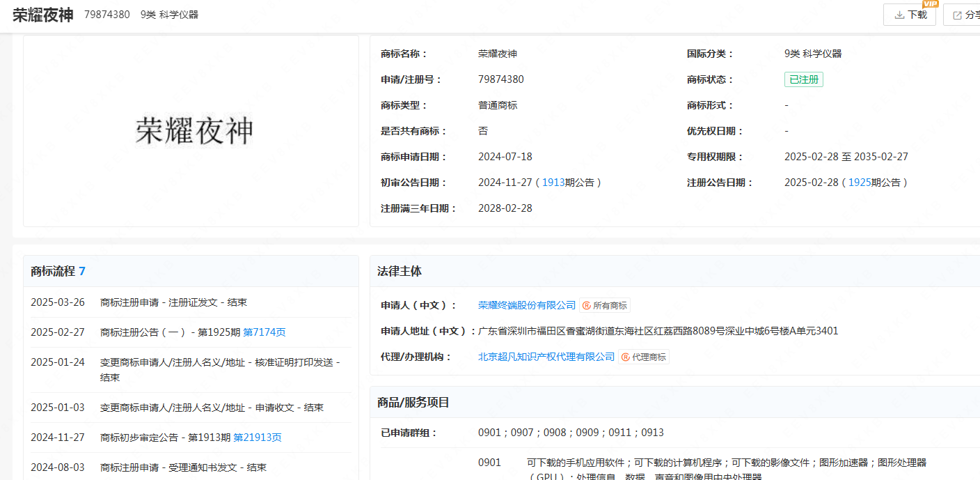The image size is (980, 480).
Task: Click the 代理商标 button
Action: pyautogui.click(x=644, y=357)
